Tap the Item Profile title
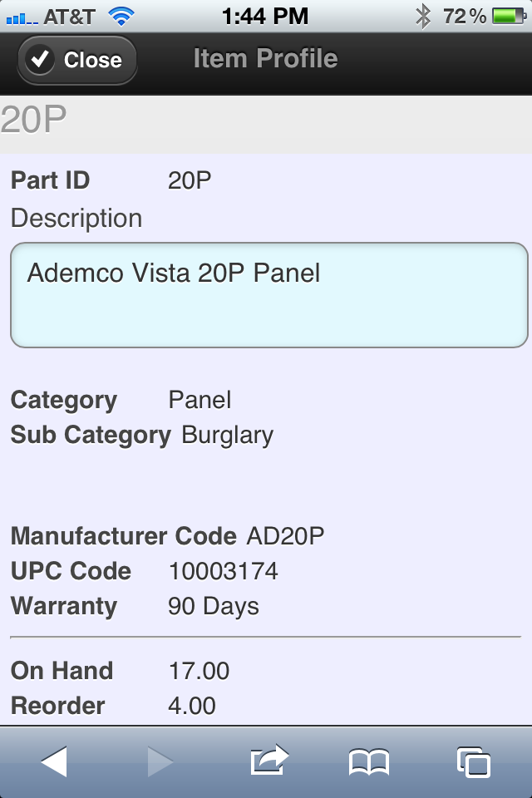 point(266,58)
